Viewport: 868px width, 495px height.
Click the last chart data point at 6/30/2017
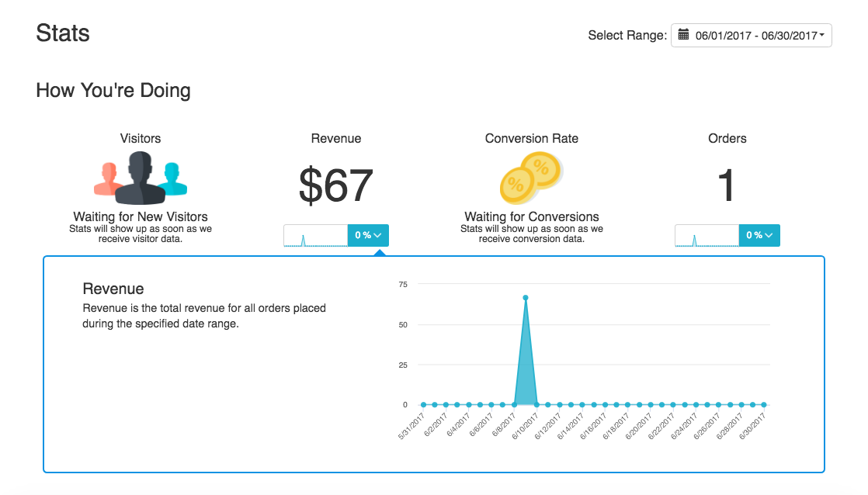coord(764,404)
